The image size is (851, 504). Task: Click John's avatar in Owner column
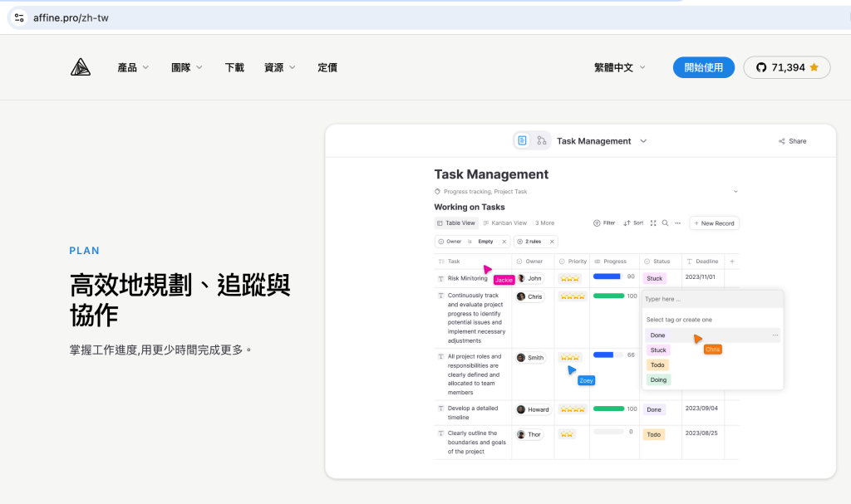pyautogui.click(x=522, y=278)
